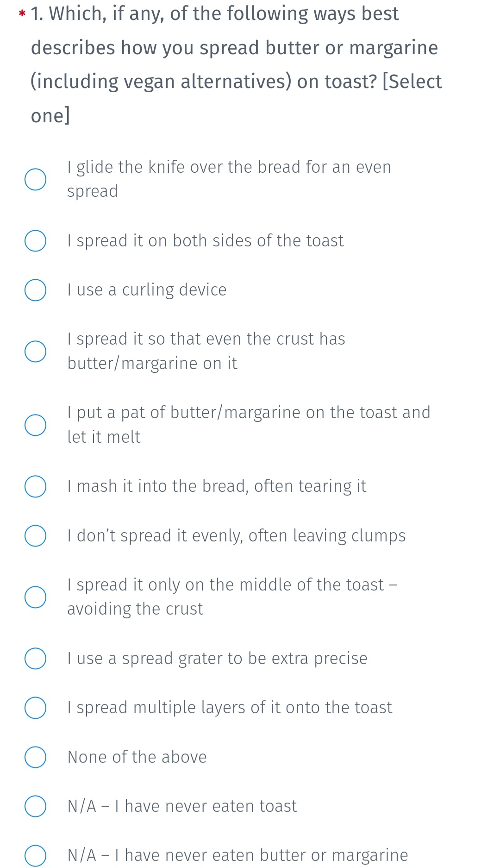The image size is (500, 868).
Task: Click 'I mash it into the bread' label text
Action: coord(217,486)
